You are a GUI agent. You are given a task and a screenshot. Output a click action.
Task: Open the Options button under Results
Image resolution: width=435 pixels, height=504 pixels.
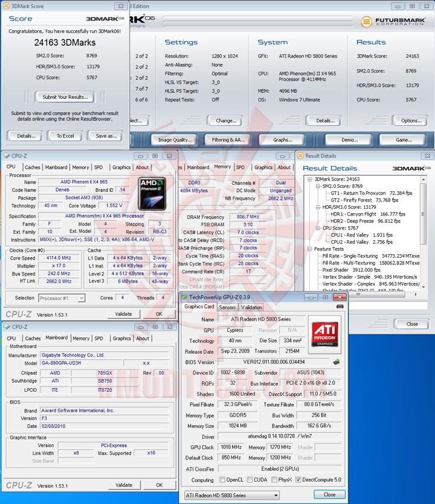coord(411,121)
